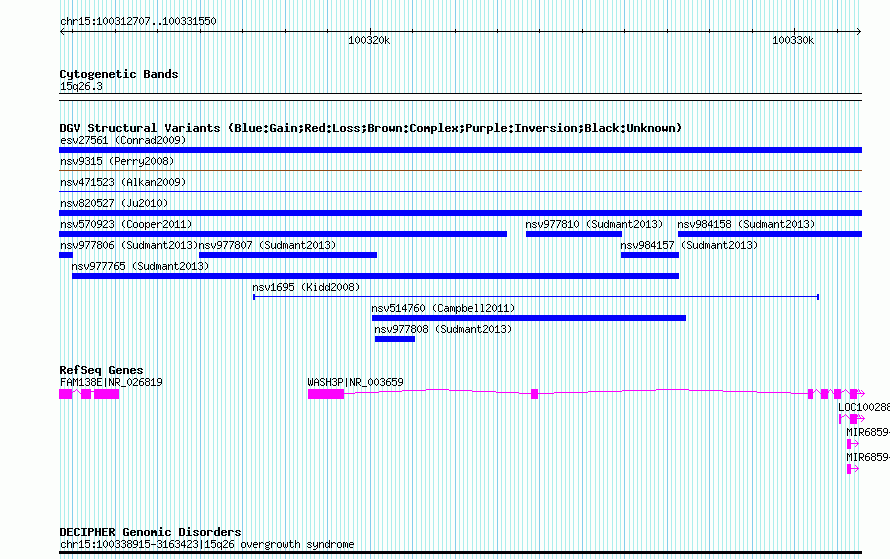
Task: Click the 100330k ruler tick label
Action: (793, 40)
